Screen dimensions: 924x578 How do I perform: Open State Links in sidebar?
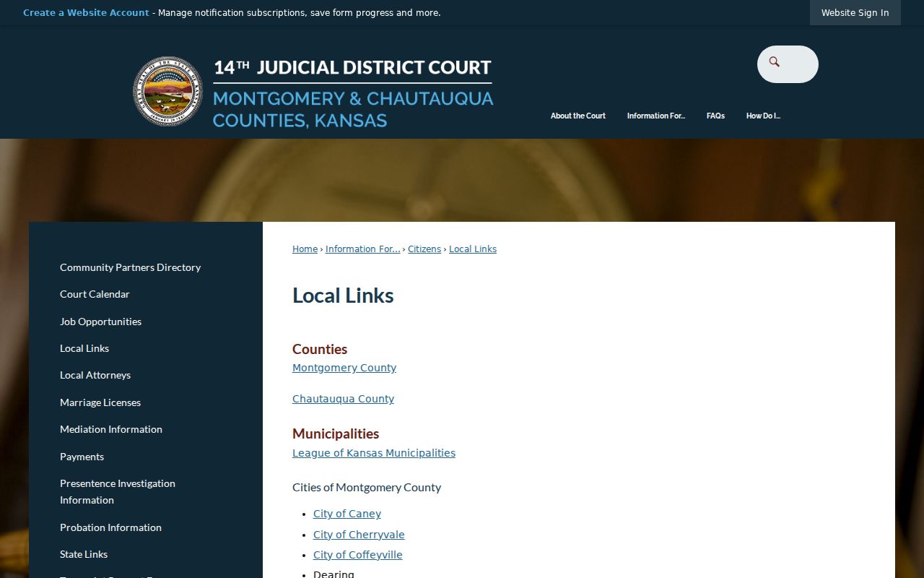click(84, 554)
